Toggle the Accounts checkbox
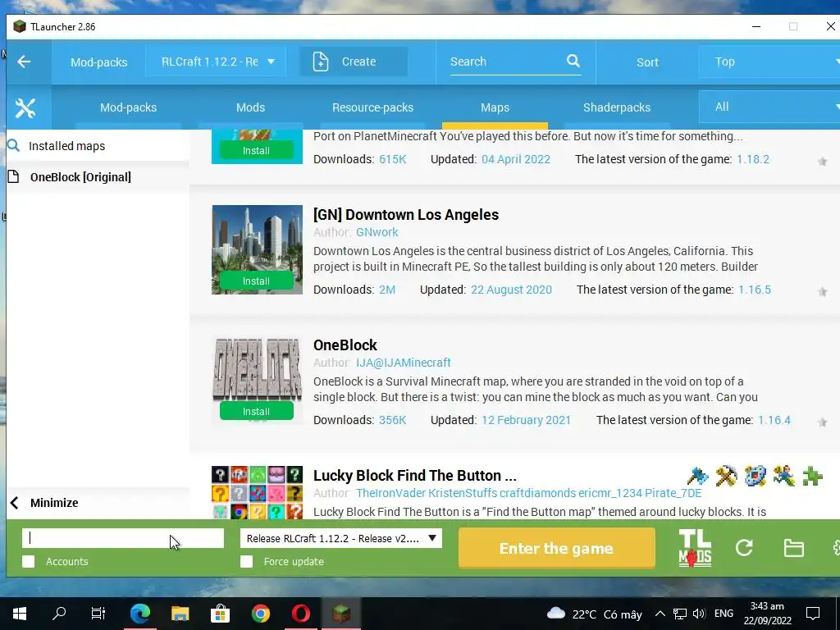 point(29,561)
